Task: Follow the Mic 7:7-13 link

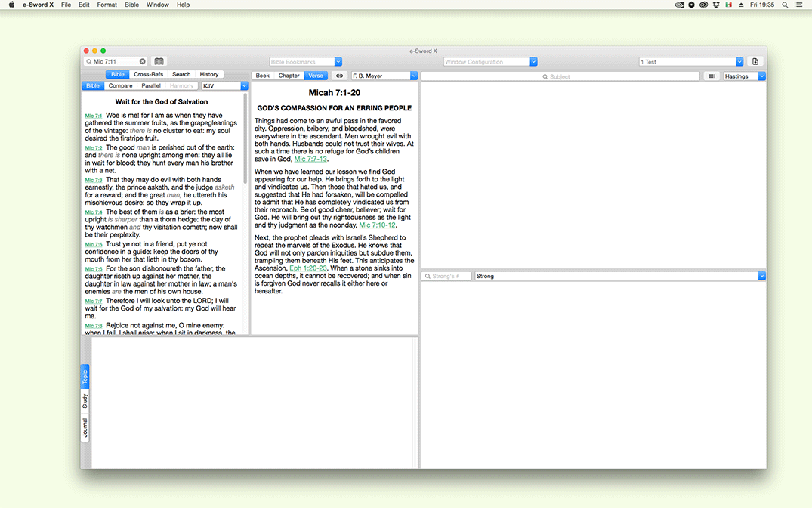Action: point(310,160)
